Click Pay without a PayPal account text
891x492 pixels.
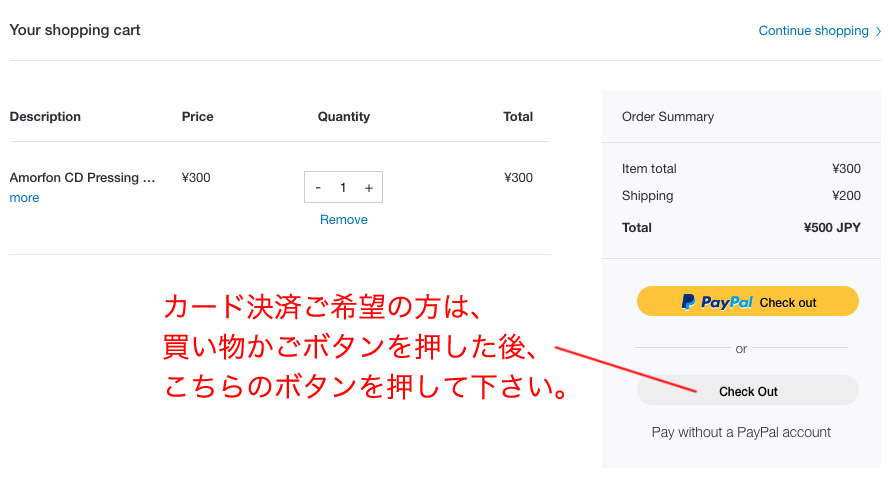coord(741,432)
